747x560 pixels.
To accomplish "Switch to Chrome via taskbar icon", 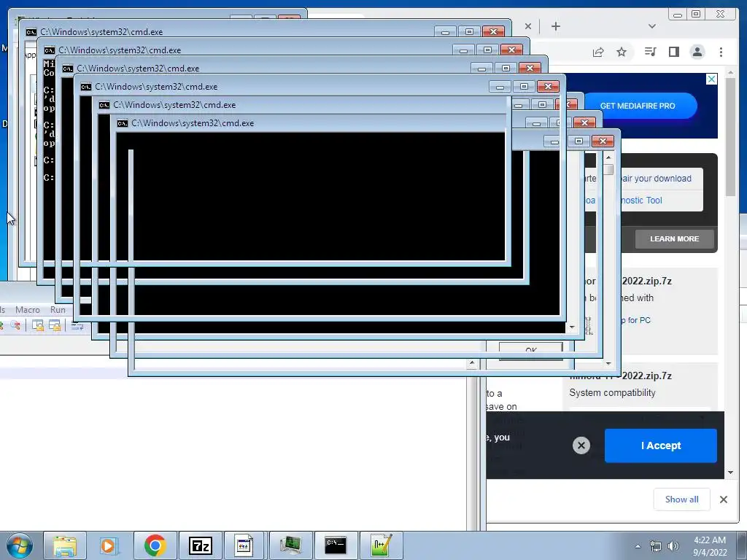I will click(x=155, y=545).
